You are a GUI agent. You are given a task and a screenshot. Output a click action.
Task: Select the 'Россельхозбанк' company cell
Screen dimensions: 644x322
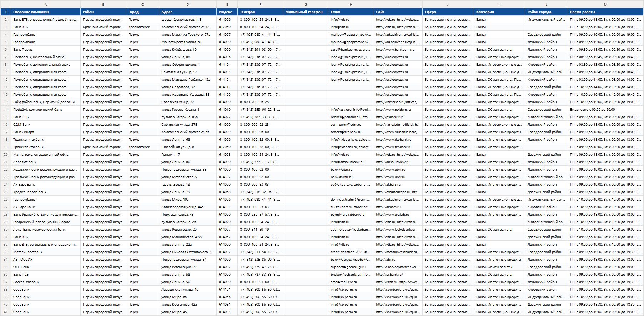coord(46,282)
